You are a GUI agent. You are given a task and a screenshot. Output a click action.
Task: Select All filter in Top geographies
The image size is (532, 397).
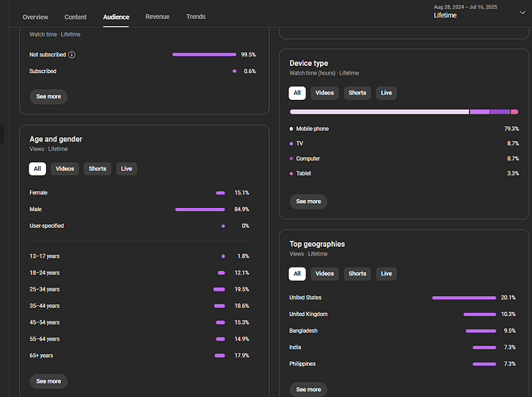coord(297,274)
